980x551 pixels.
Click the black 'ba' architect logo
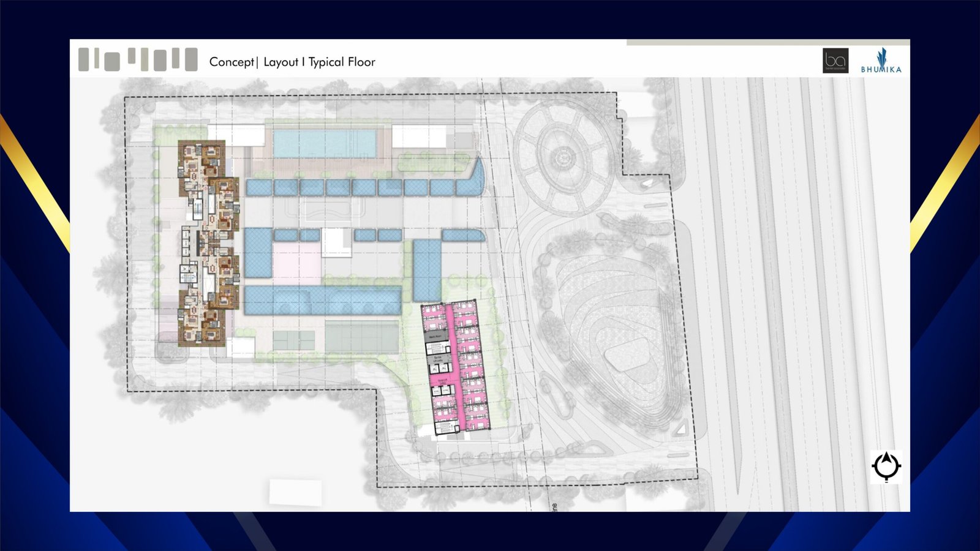835,61
